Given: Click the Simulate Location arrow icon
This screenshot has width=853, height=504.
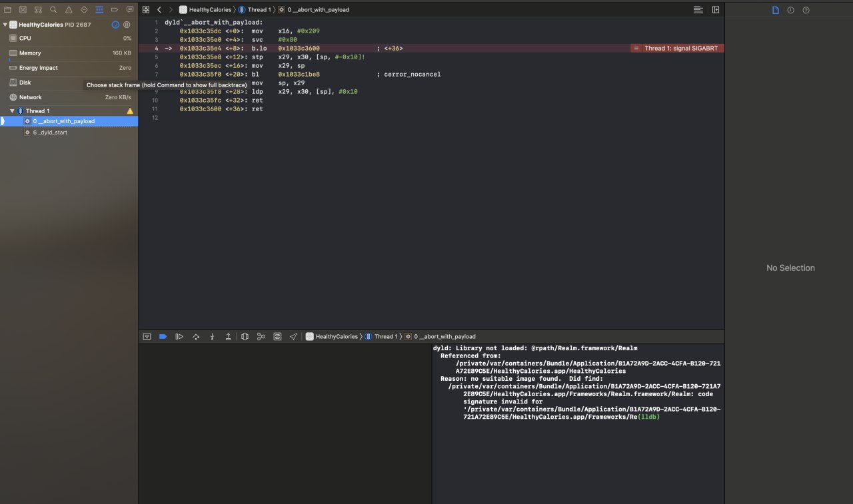Looking at the screenshot, I should pos(293,337).
